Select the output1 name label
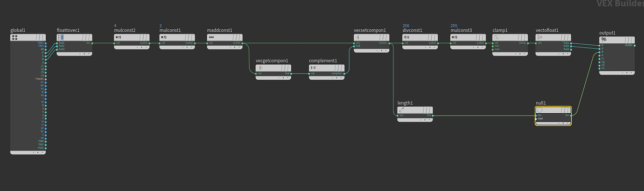644x191 pixels. tap(607, 33)
